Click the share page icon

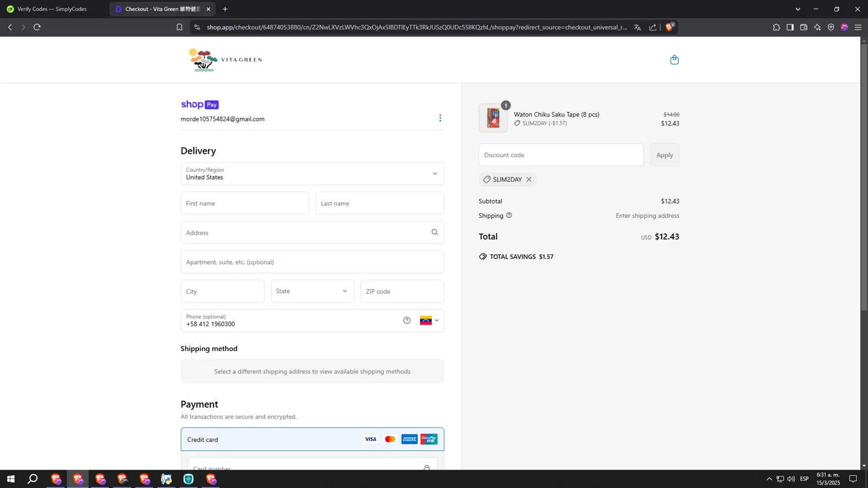pyautogui.click(x=653, y=27)
